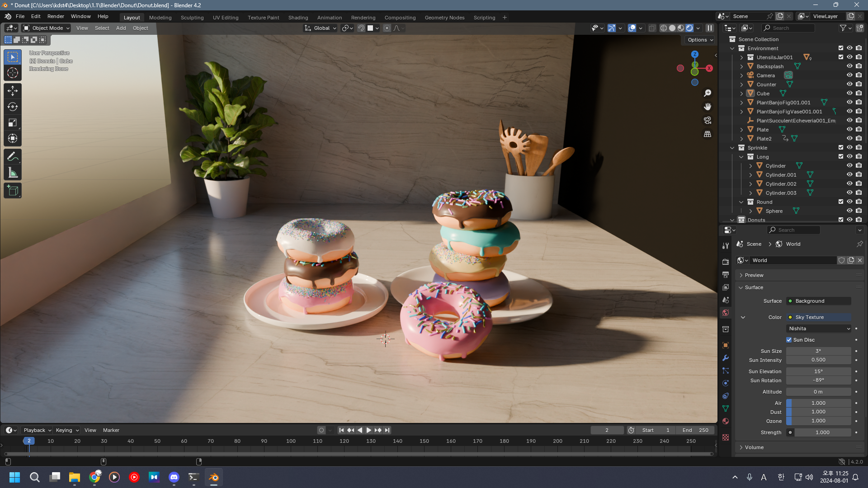Open the Keying popover
This screenshot has width=868, height=488.
coord(67,430)
